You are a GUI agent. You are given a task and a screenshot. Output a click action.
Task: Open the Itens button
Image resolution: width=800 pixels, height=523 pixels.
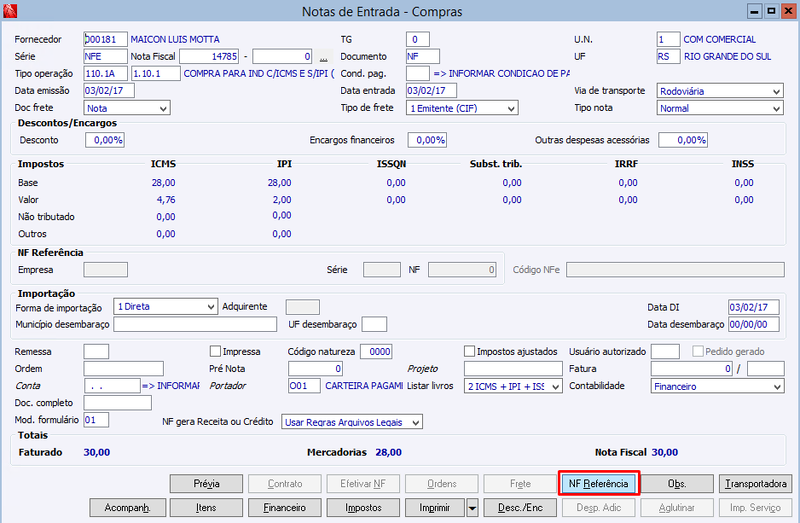tap(206, 508)
